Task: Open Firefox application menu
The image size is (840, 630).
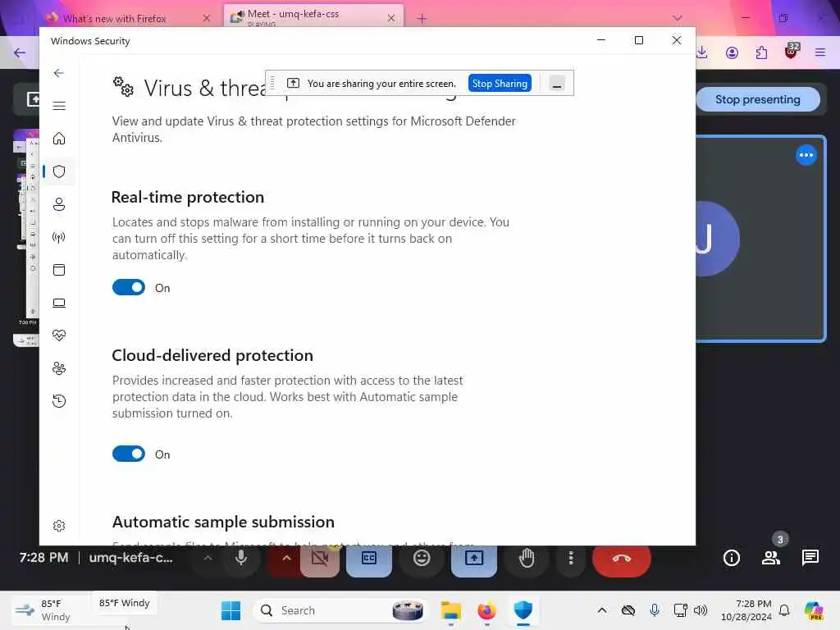Action: point(820,52)
